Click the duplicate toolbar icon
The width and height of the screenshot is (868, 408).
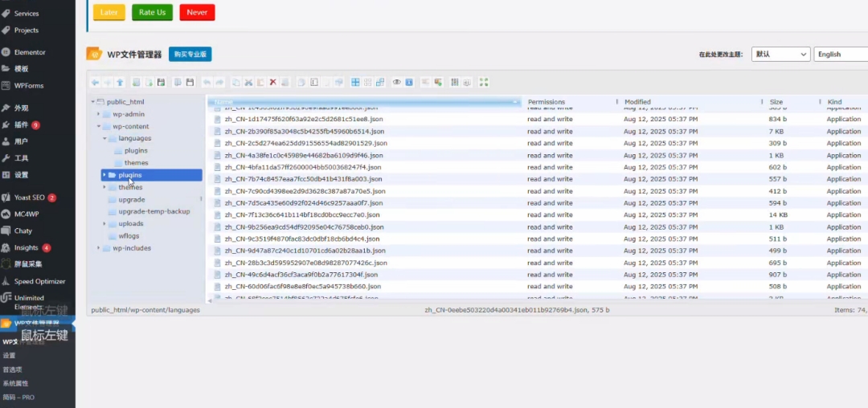pos(301,83)
